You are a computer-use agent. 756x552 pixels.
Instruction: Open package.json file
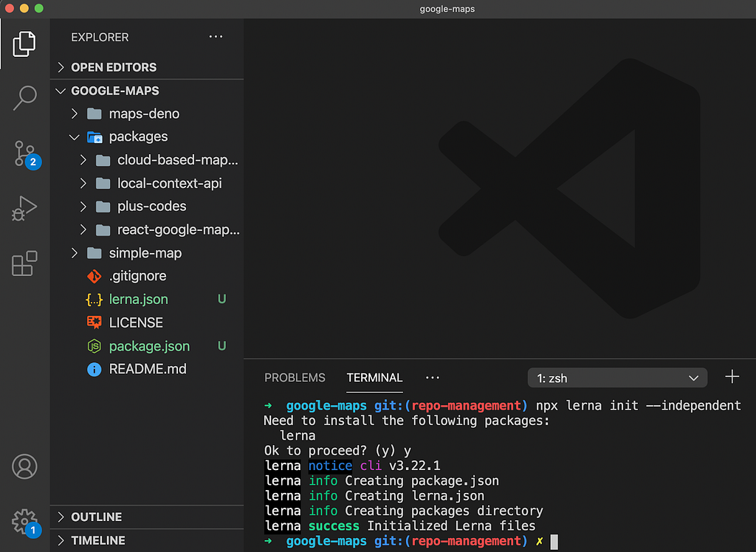(149, 346)
